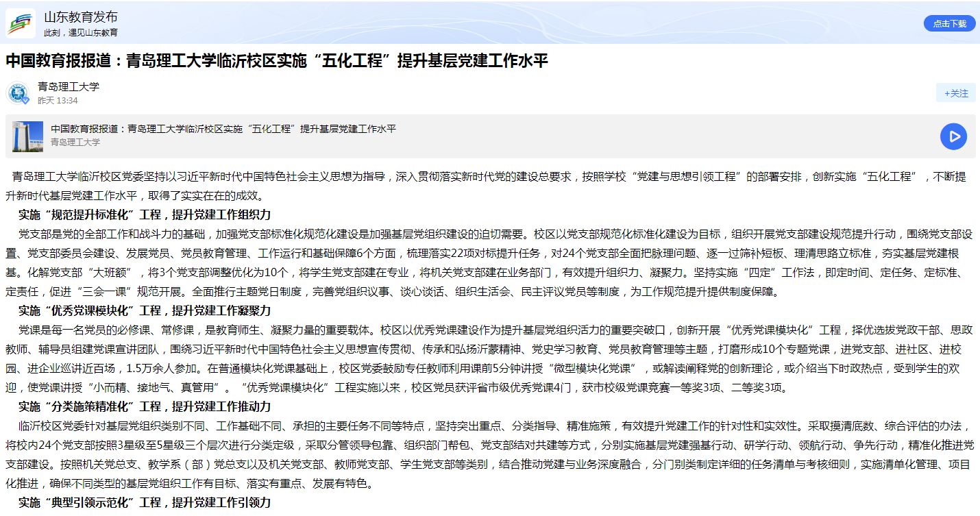Click heading 实施“分类施策精准化”工程
Screen dimensions: 980x516
pyautogui.click(x=145, y=406)
